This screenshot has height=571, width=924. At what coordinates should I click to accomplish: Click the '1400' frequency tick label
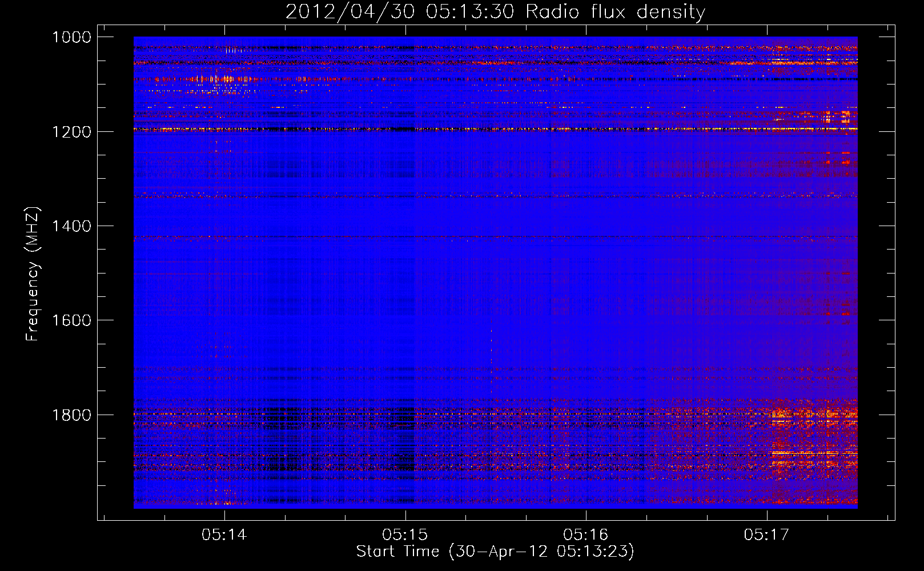point(72,226)
